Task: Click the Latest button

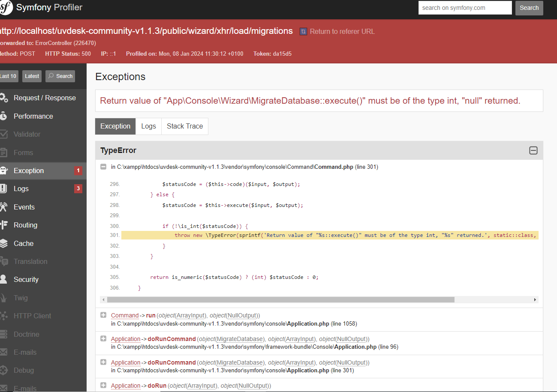Action: click(32, 76)
